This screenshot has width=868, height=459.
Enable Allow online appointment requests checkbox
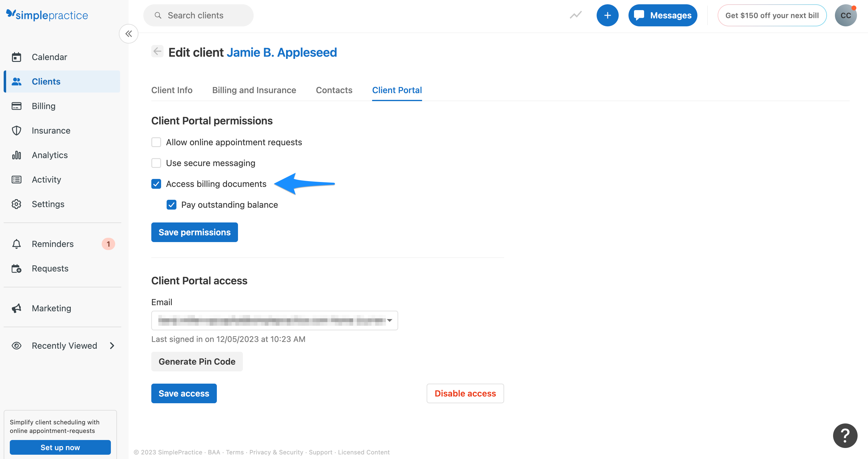click(x=156, y=142)
